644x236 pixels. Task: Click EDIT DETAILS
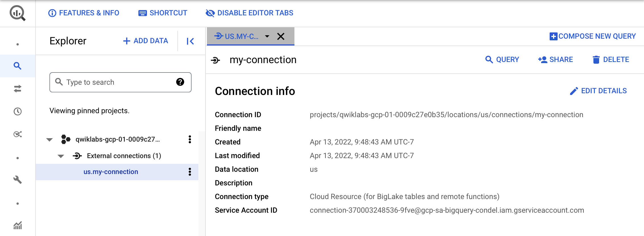(x=598, y=91)
